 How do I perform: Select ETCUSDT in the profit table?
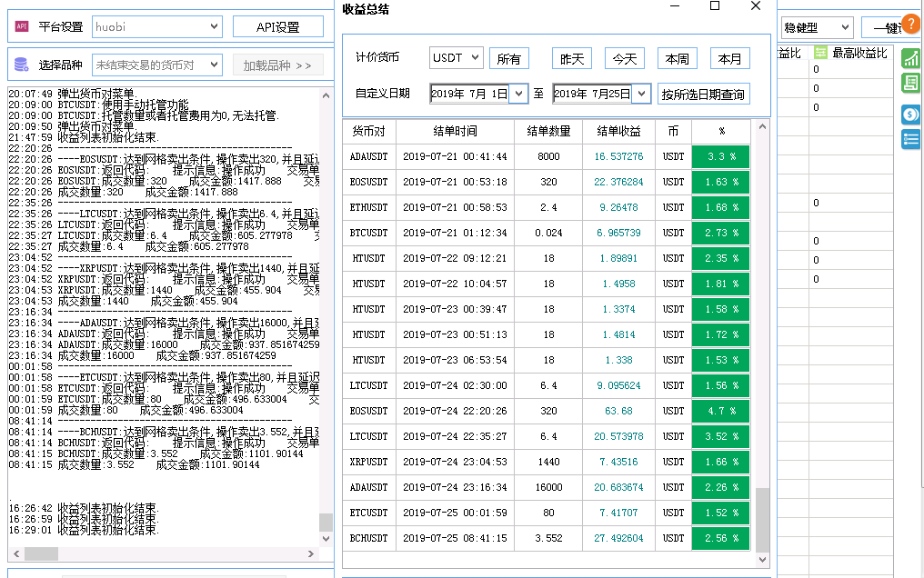(x=369, y=513)
